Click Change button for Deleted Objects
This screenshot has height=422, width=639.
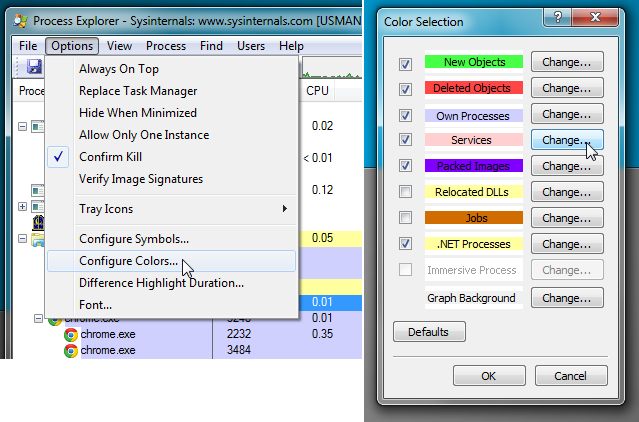567,88
